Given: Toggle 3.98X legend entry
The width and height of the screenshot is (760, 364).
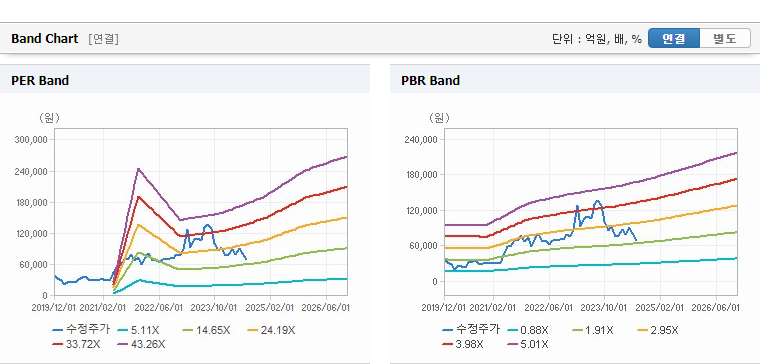Looking at the screenshot, I should click(463, 344).
